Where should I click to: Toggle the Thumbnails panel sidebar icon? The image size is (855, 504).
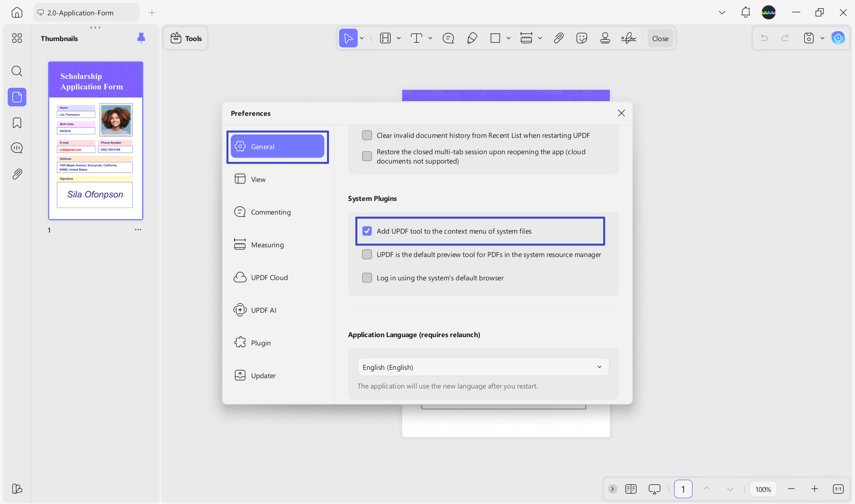tap(17, 97)
